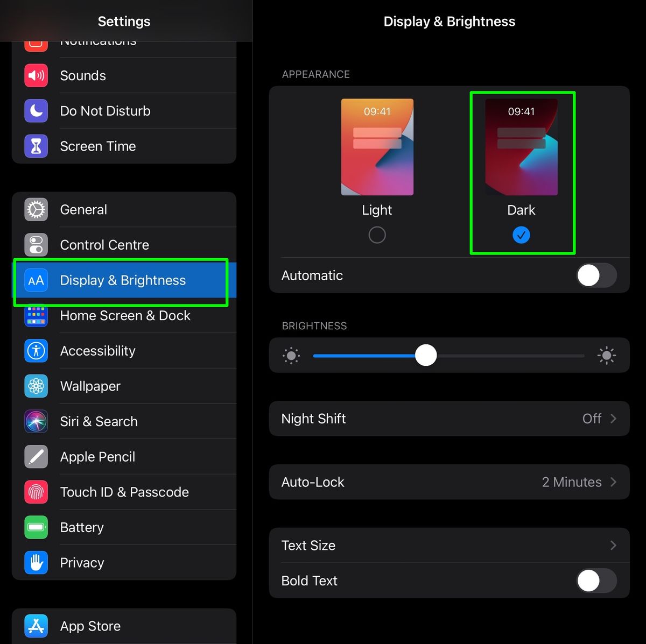Open Wallpaper settings icon
This screenshot has width=646, height=644.
pos(36,386)
